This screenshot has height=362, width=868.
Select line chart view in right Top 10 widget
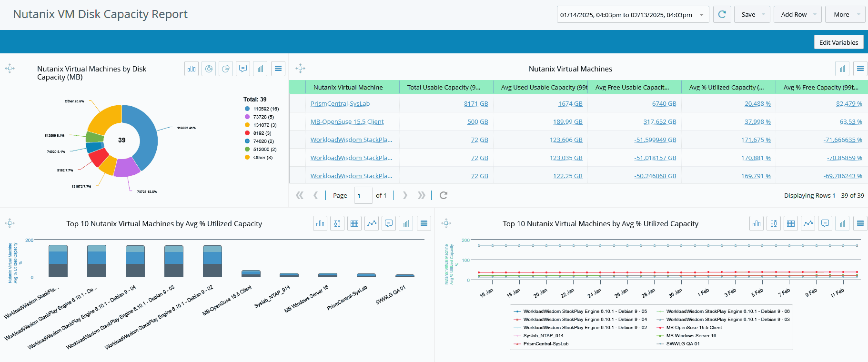pos(808,223)
